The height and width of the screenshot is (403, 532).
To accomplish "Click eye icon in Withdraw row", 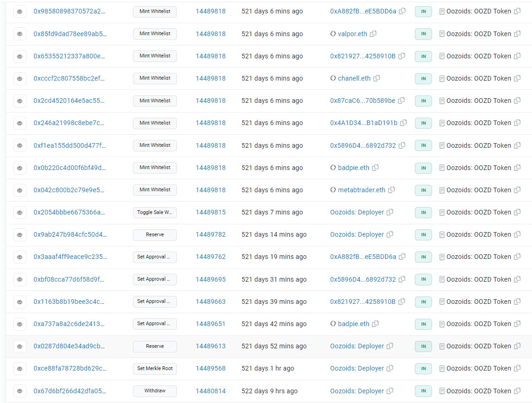I will (x=20, y=391).
